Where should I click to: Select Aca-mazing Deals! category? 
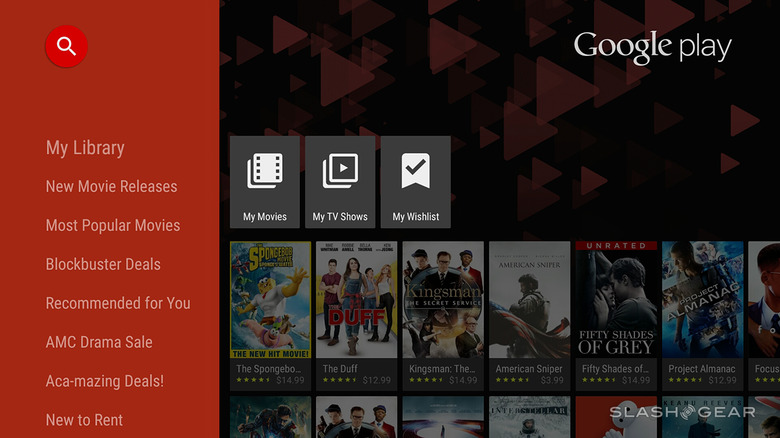[x=104, y=381]
